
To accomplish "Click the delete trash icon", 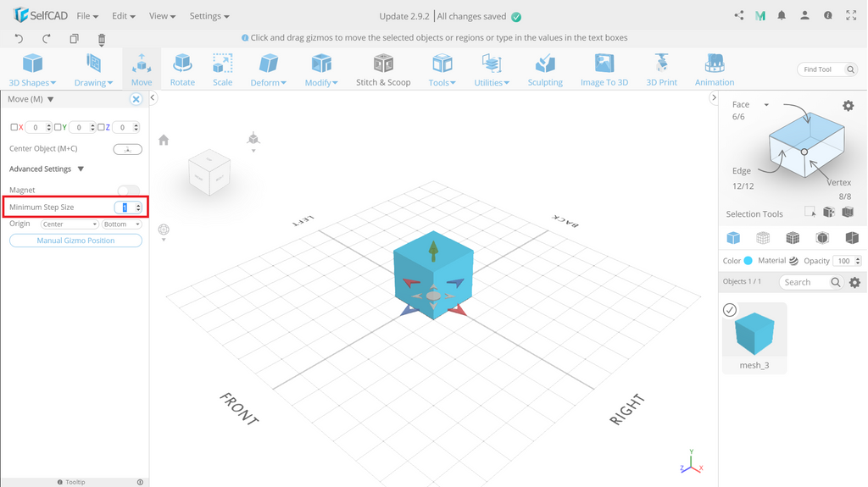I will 102,39.
